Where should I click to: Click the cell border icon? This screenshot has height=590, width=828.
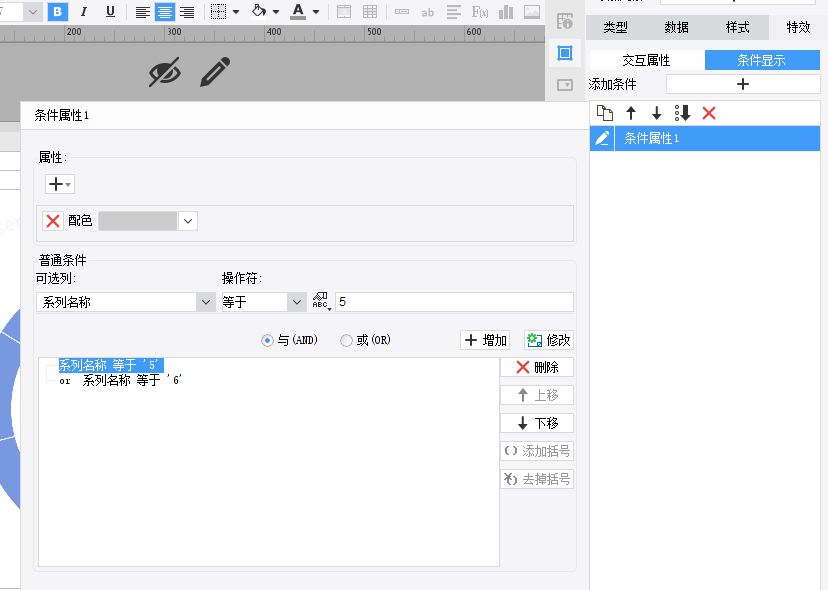pyautogui.click(x=218, y=12)
